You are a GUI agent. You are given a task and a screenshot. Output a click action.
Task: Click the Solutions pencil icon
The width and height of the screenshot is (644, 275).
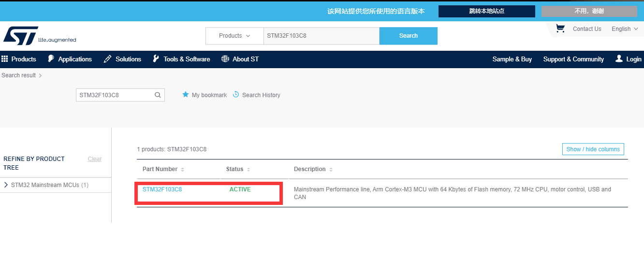coord(107,59)
